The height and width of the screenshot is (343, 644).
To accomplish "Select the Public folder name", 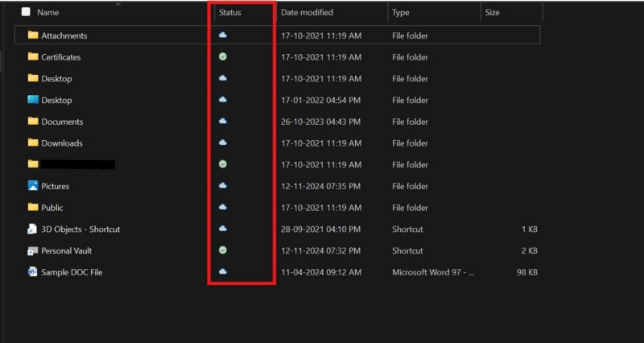I will coord(52,208).
